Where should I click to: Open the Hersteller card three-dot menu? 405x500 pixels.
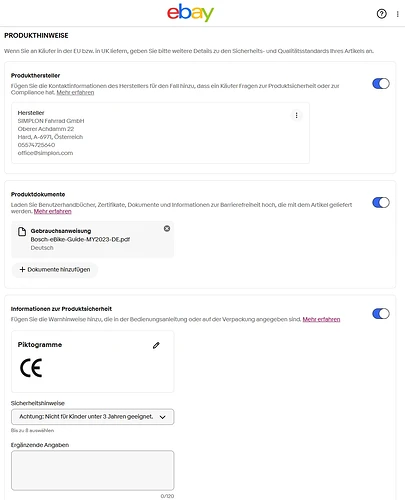[x=296, y=115]
